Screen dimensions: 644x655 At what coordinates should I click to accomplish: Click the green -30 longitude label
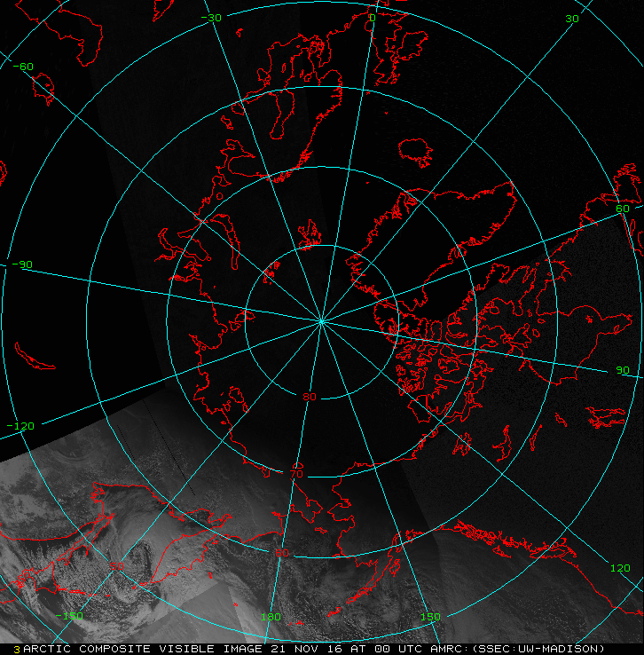[x=211, y=18]
